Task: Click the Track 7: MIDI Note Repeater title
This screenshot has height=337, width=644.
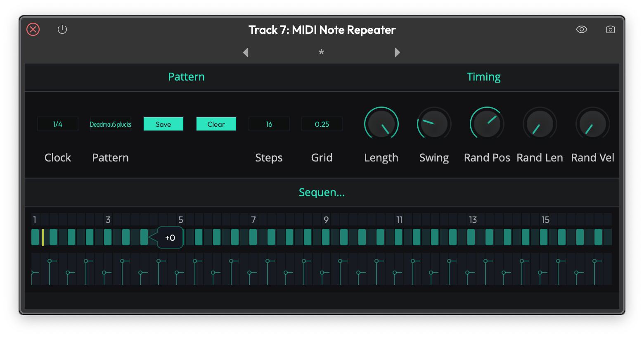Action: tap(322, 30)
